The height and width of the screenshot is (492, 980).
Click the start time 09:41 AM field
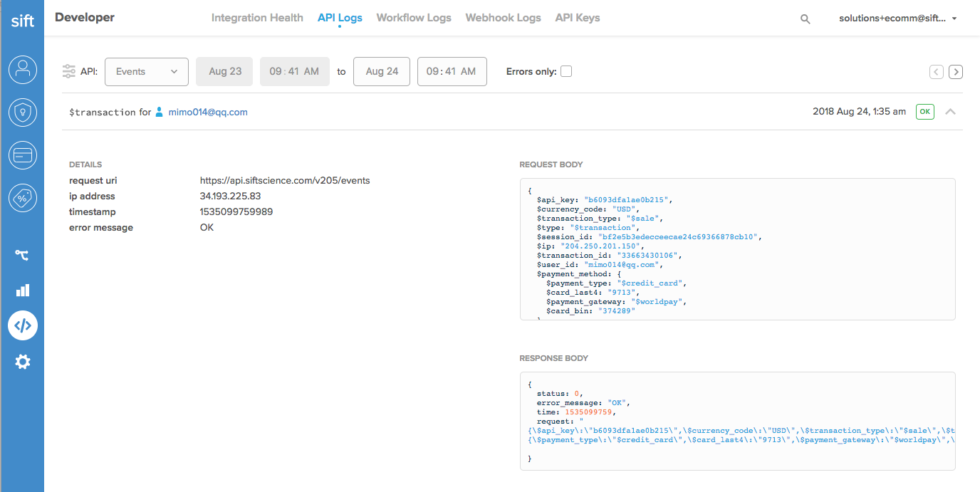(295, 71)
